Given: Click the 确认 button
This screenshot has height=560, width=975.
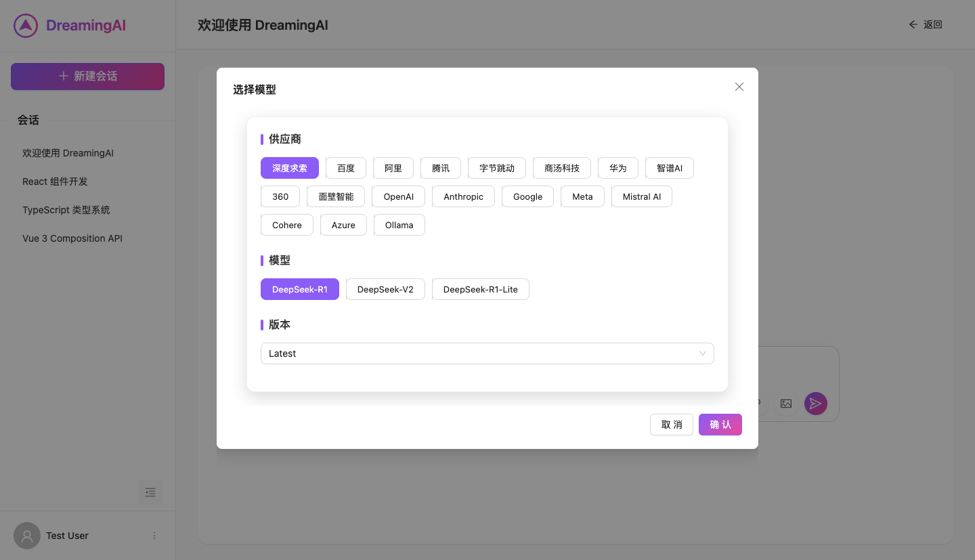Looking at the screenshot, I should tap(720, 425).
